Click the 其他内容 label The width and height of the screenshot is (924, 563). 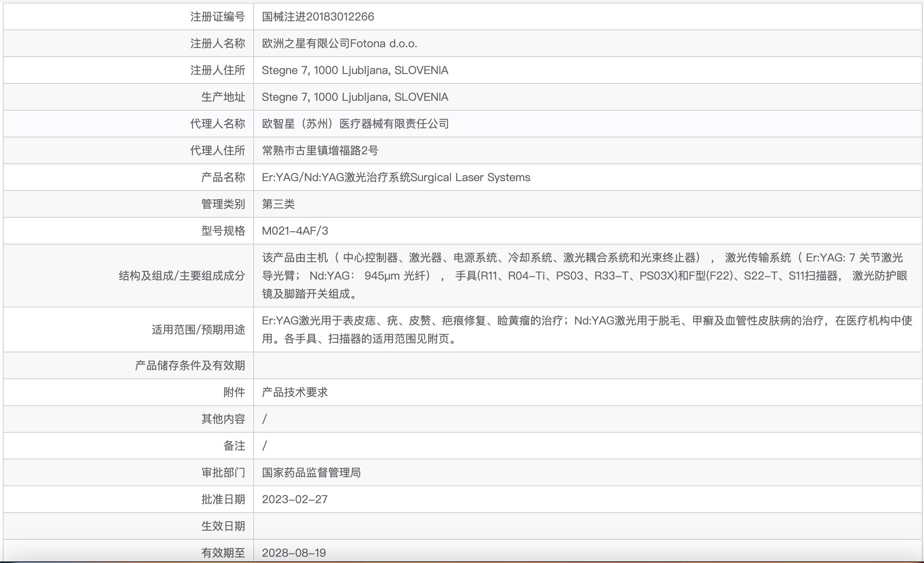tap(223, 419)
